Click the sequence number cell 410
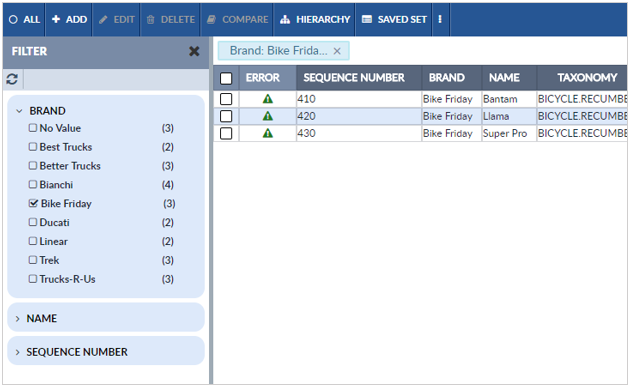The image size is (633, 388). [x=359, y=99]
